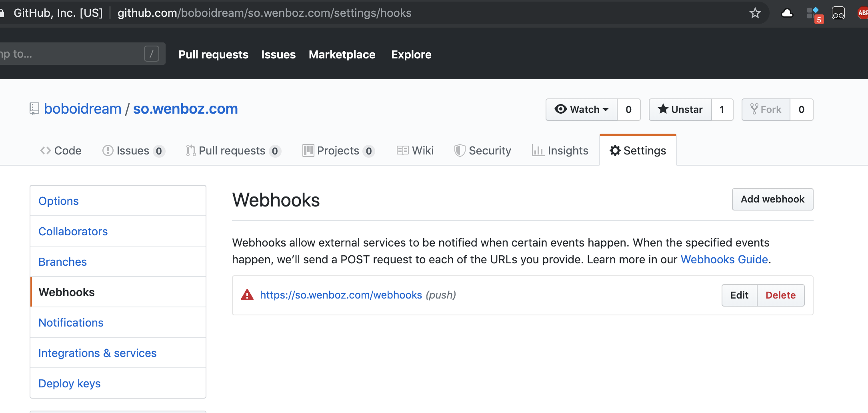Click the project board icon on Projects tab
Screen dimensions: 868x413
(x=308, y=150)
